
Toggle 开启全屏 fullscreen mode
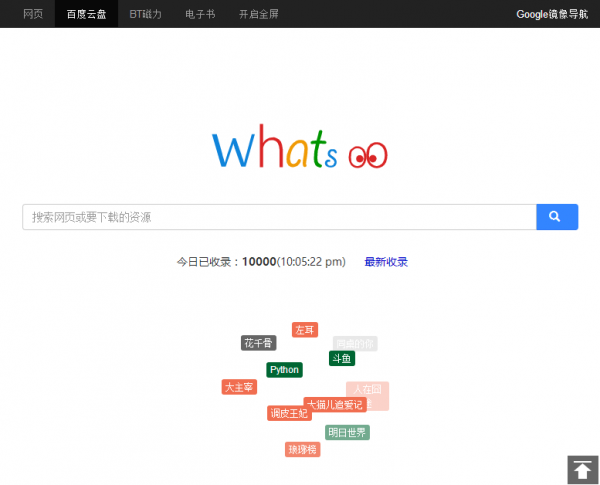coord(257,14)
